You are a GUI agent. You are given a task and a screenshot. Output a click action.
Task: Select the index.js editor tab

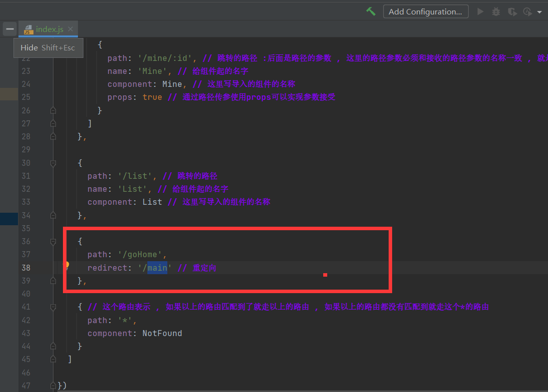(48, 29)
